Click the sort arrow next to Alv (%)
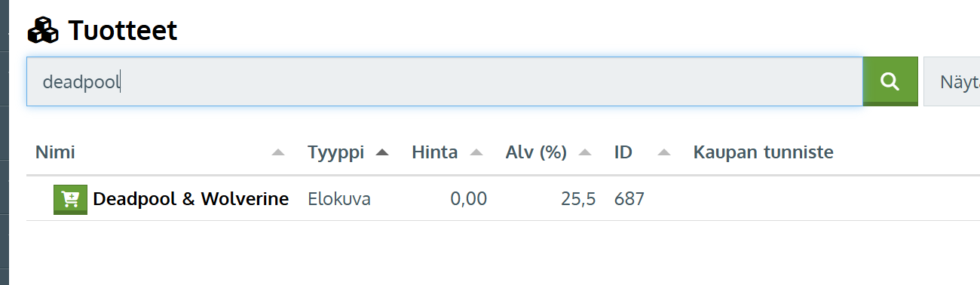This screenshot has width=980, height=285. tap(585, 153)
